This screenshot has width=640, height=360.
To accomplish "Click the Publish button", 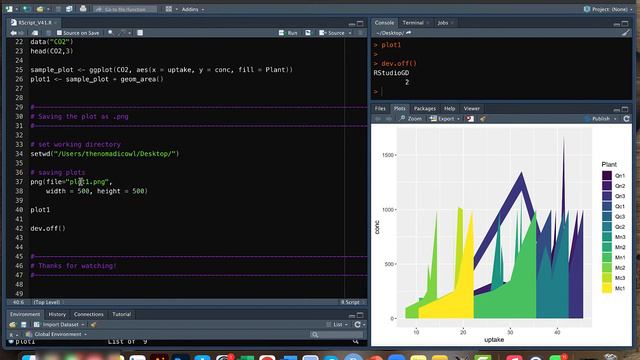I will [597, 119].
